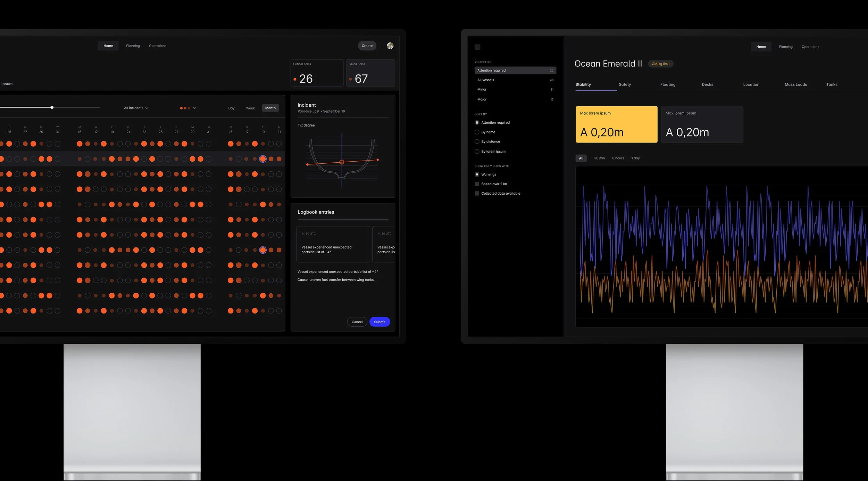868x481 pixels.
Task: Switch calendar view to Week
Action: (x=250, y=108)
